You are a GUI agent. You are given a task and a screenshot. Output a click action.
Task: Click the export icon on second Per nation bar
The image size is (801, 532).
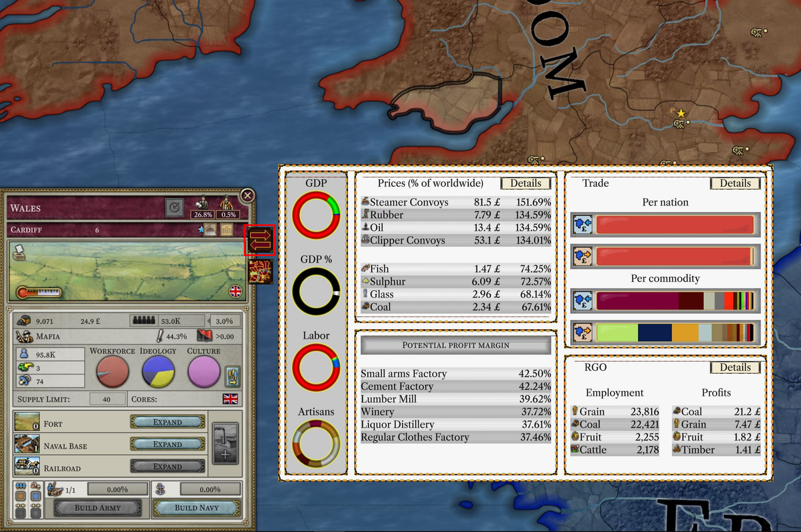click(582, 256)
